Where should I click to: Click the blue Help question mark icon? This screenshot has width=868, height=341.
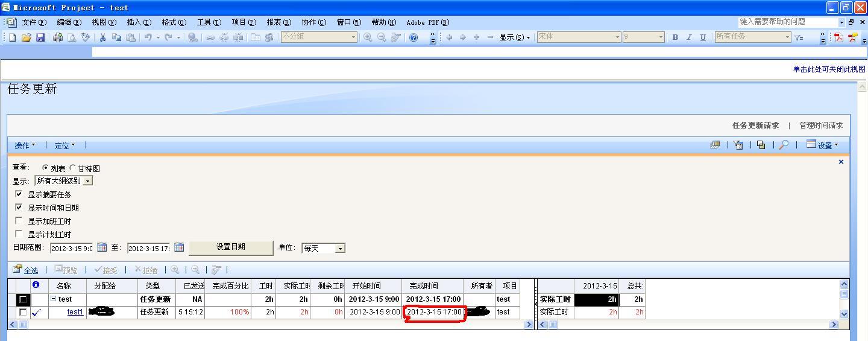click(x=414, y=37)
